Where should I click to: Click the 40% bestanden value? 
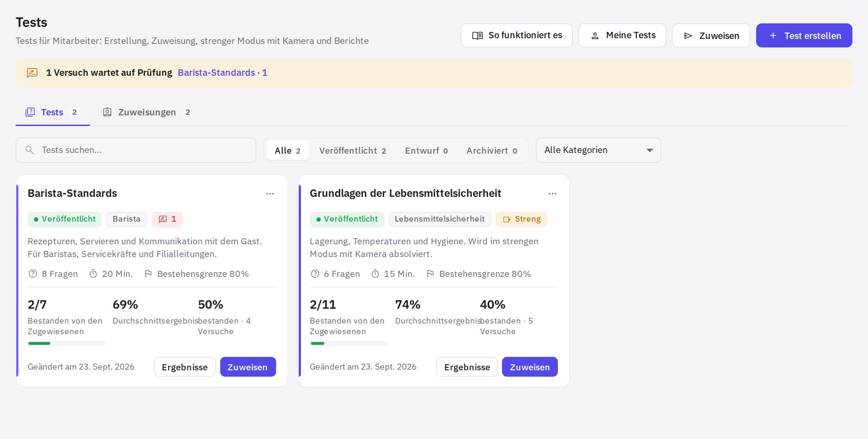pyautogui.click(x=493, y=304)
